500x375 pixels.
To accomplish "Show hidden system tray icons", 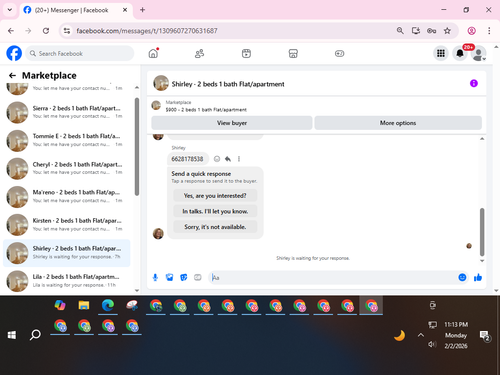I will (x=421, y=335).
